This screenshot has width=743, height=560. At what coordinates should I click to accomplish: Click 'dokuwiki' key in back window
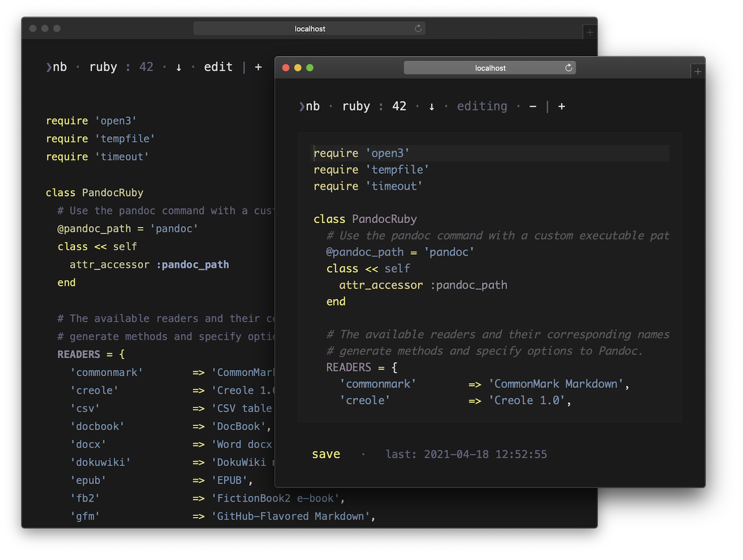point(101,462)
